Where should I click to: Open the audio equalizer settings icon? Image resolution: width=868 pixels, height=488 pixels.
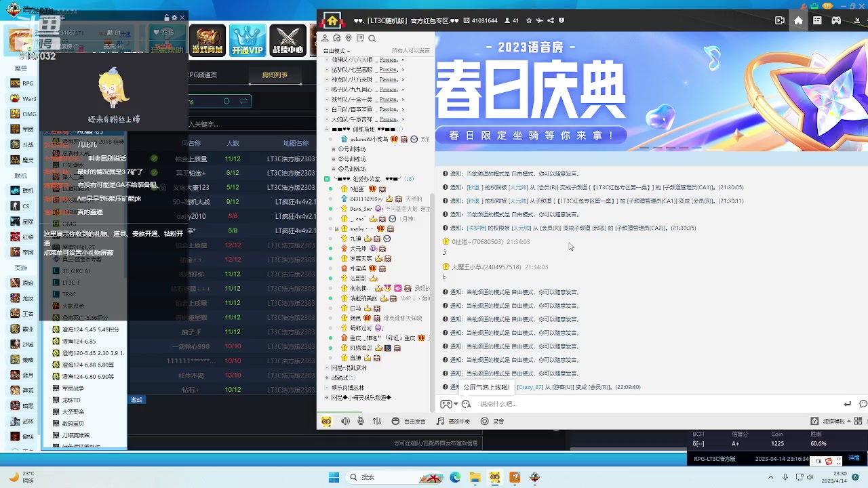coord(377,421)
